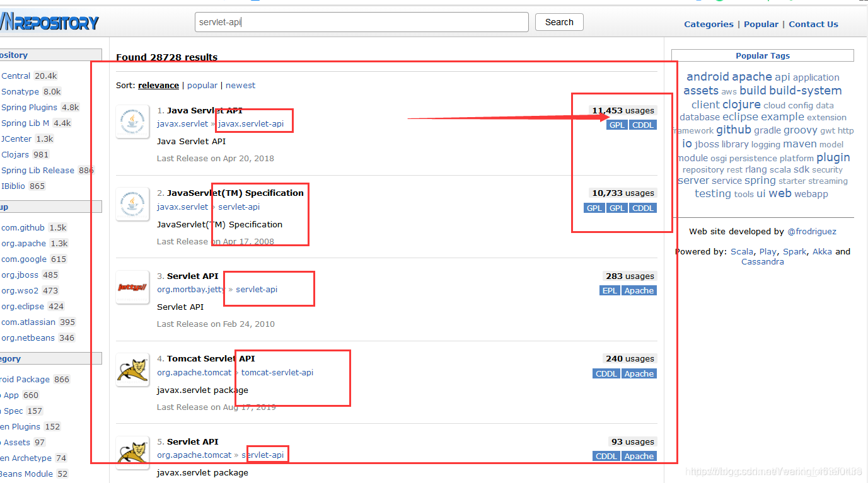Screen dimensions: 868x483
Task: Open JavaServlet(TM) Specification project icon
Action: [132, 204]
